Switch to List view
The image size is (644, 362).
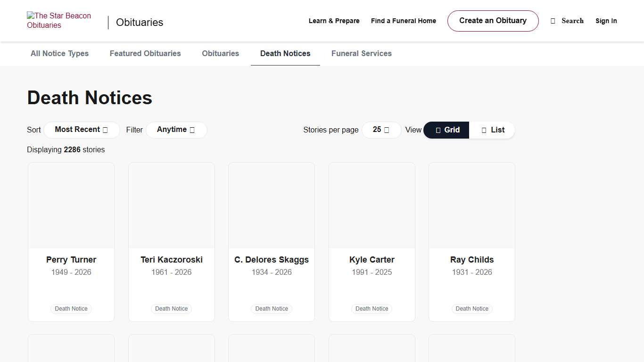[x=492, y=130]
